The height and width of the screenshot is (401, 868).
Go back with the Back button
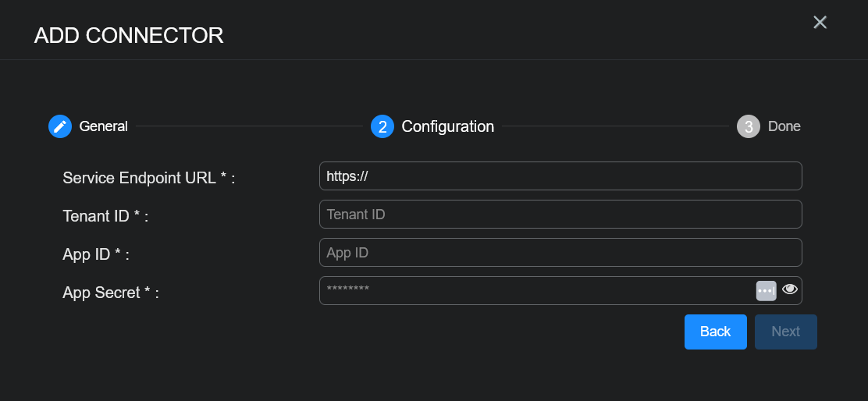(x=715, y=332)
